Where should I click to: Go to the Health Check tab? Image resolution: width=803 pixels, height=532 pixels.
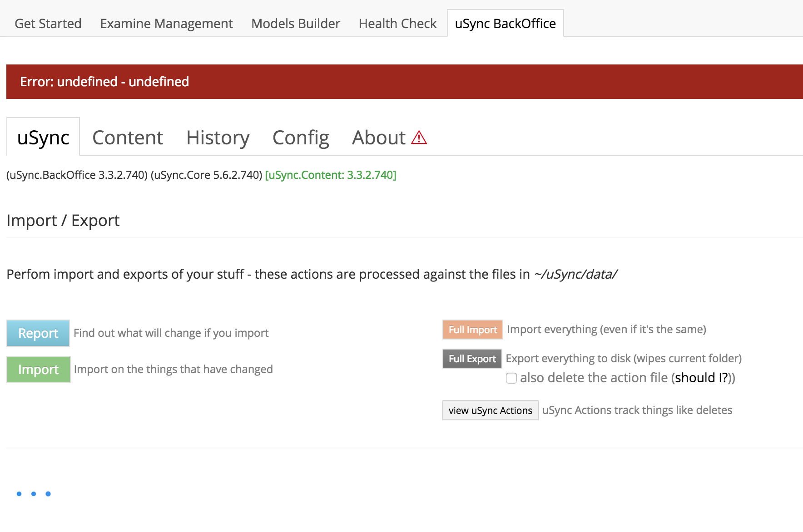pyautogui.click(x=397, y=24)
